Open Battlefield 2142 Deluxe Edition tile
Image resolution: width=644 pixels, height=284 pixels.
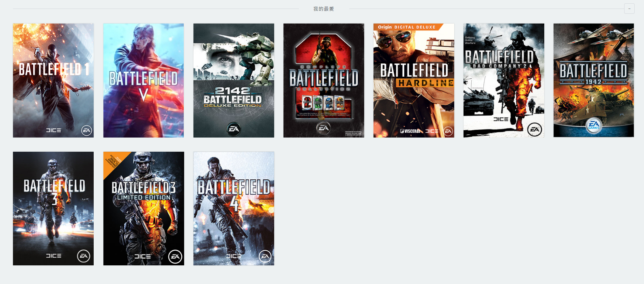pos(234,80)
